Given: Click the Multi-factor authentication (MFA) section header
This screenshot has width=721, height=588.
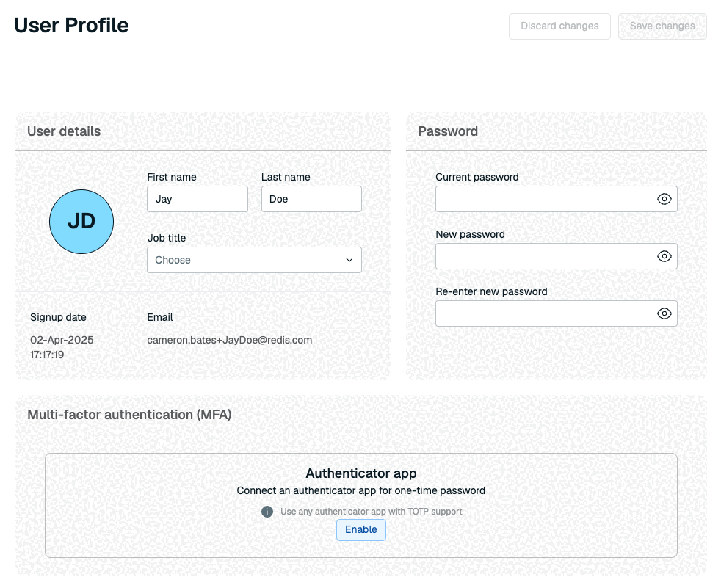Looking at the screenshot, I should click(x=129, y=415).
